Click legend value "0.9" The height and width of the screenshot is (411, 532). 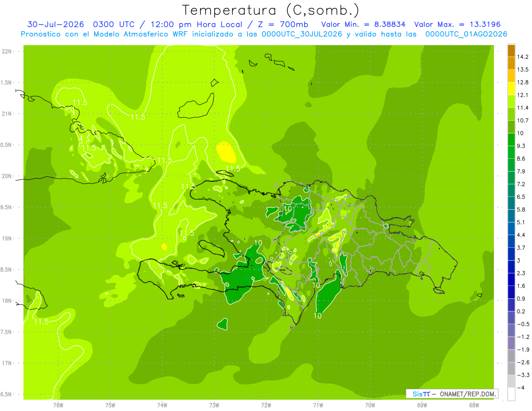pos(522,298)
